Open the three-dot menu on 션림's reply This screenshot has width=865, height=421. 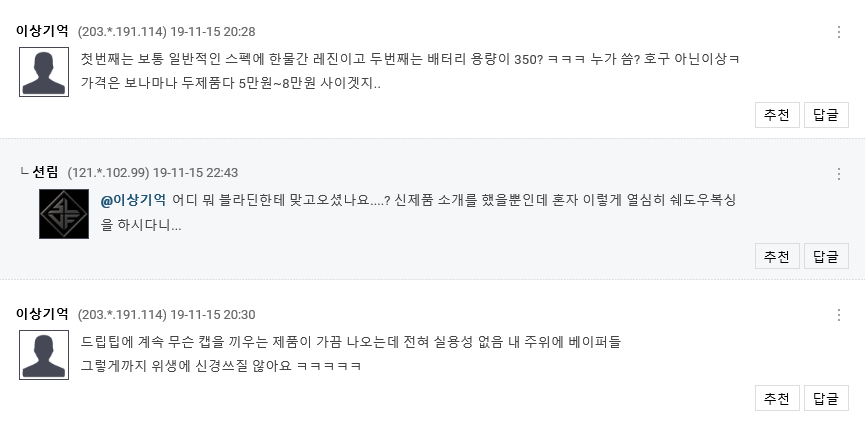[x=839, y=173]
